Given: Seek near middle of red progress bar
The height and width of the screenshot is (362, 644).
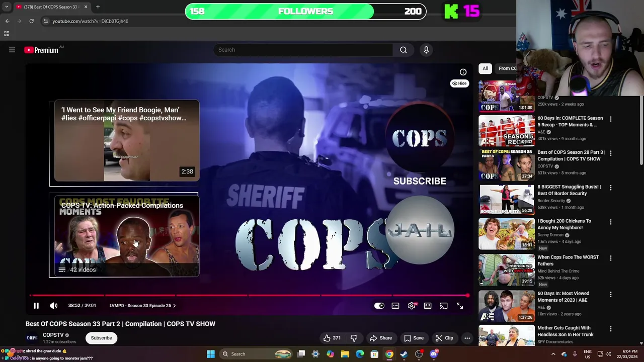Looking at the screenshot, I should tap(249, 296).
